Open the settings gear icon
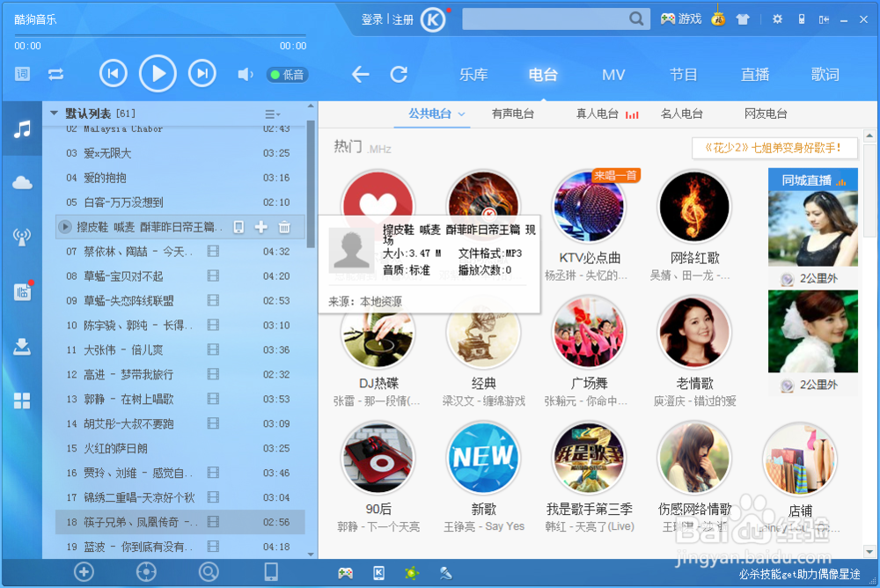Image resolution: width=880 pixels, height=588 pixels. 777,19
